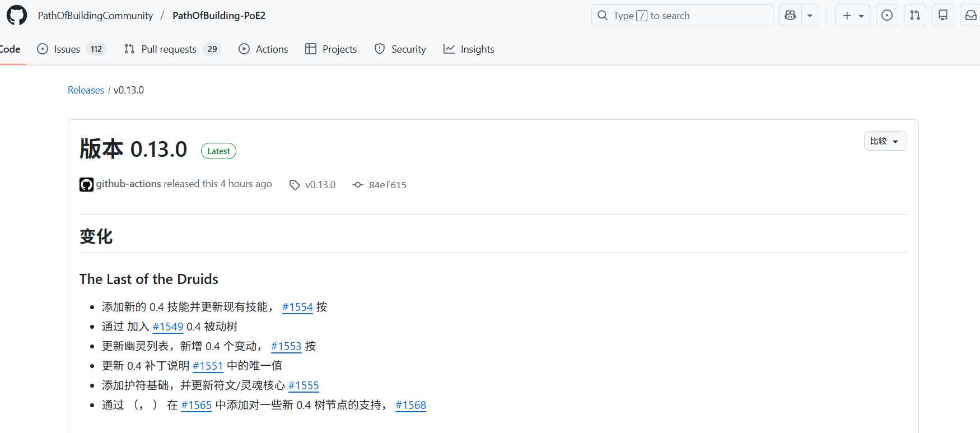Image resolution: width=980 pixels, height=433 pixels.
Task: Click the github-actions avatar icon
Action: (x=86, y=184)
